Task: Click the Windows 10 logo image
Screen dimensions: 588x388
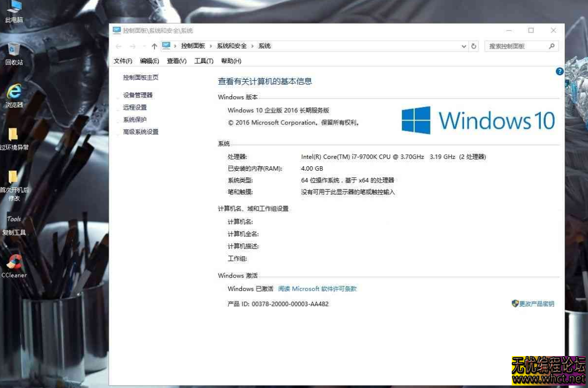Action: click(x=478, y=120)
